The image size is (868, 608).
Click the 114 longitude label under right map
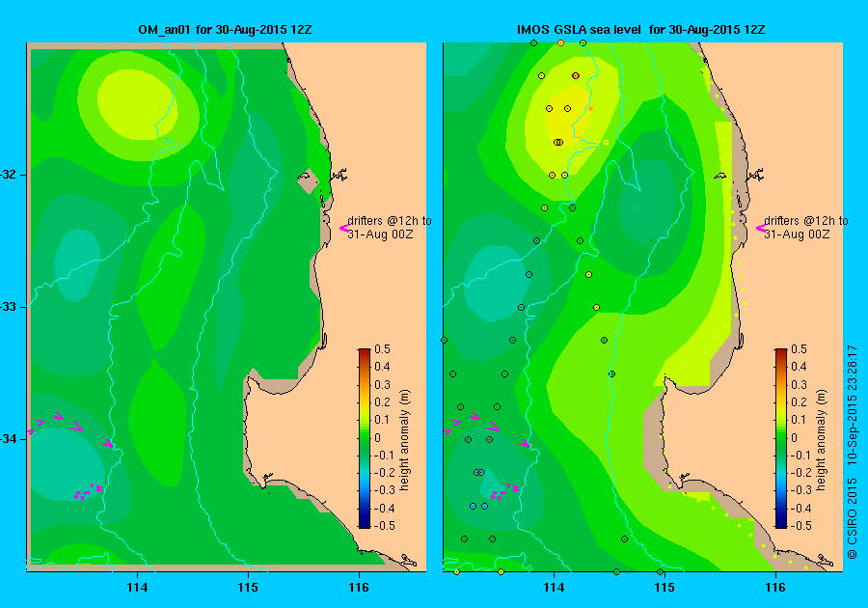[554, 588]
